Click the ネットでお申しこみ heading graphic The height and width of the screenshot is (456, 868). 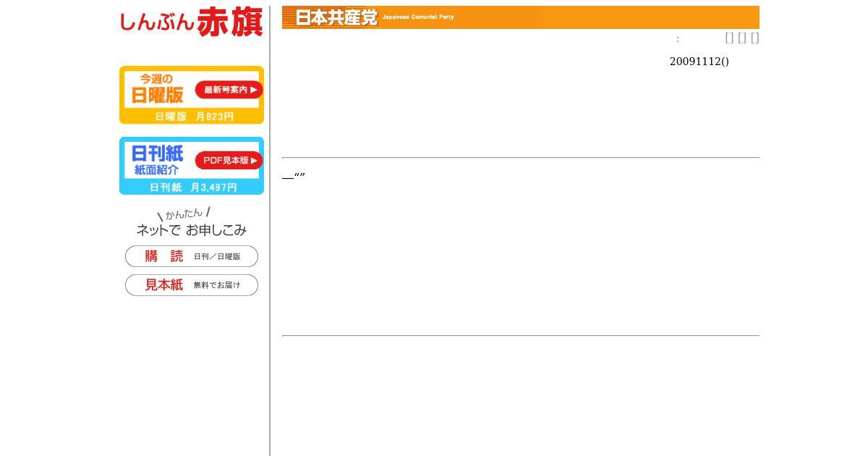pos(192,222)
